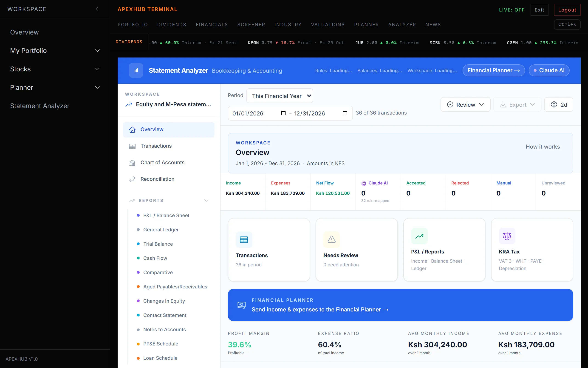Click the Logout button
This screenshot has height=368, width=588.
pos(567,10)
